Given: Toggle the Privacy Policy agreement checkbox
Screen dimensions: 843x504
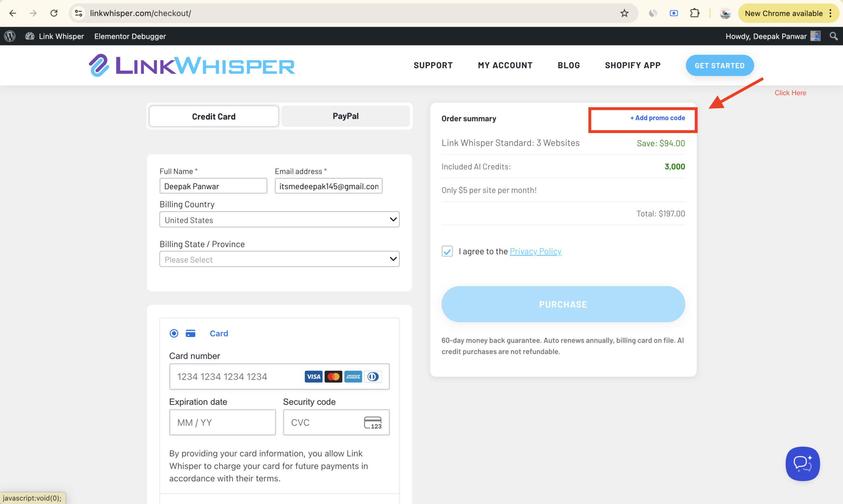Looking at the screenshot, I should tap(447, 251).
